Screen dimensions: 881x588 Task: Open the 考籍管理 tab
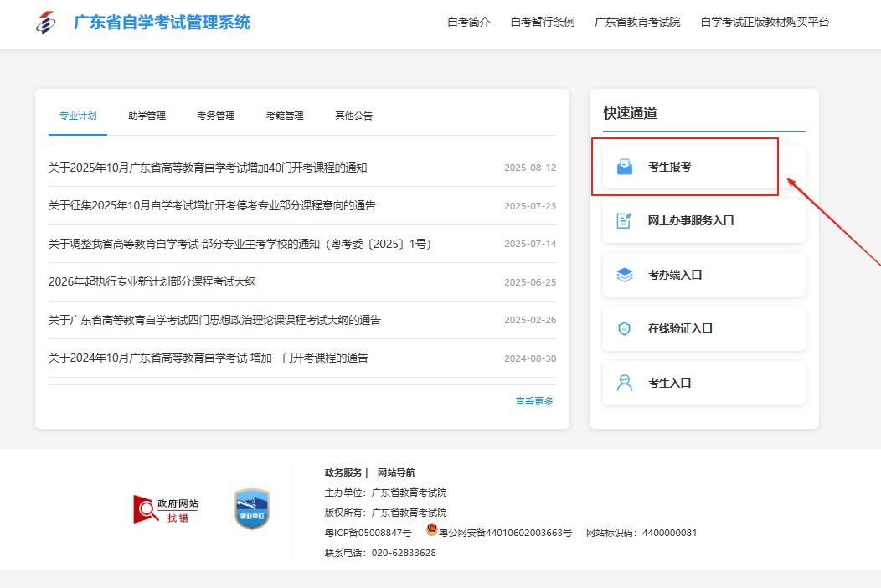[x=285, y=116]
